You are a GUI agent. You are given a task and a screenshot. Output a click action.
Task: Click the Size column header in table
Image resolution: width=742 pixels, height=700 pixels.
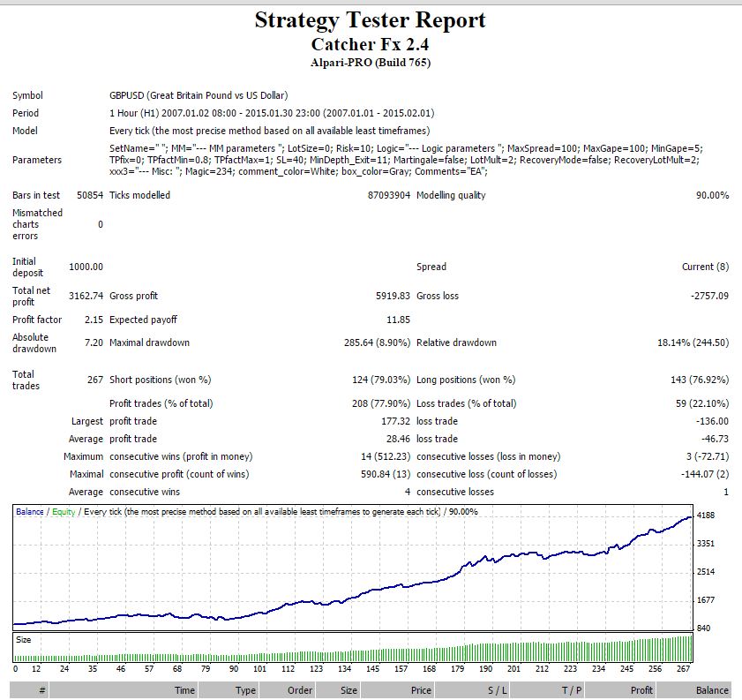[337, 690]
